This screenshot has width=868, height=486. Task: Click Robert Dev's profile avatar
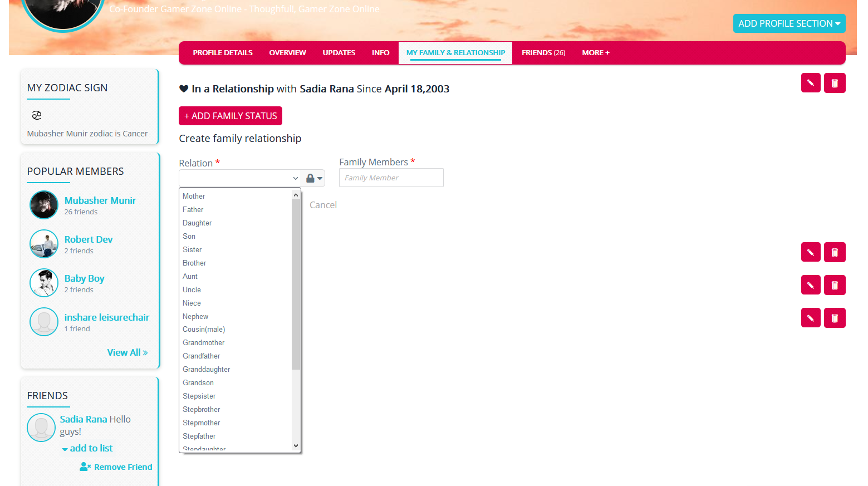(44, 244)
